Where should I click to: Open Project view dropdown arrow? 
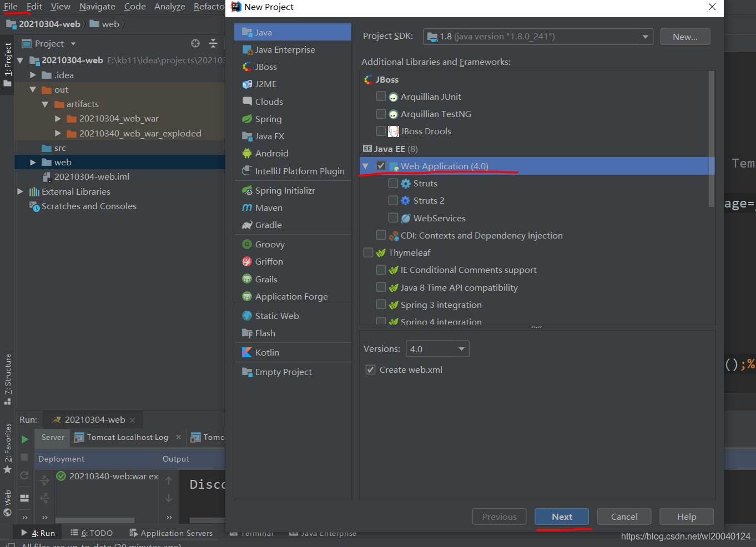pos(73,43)
